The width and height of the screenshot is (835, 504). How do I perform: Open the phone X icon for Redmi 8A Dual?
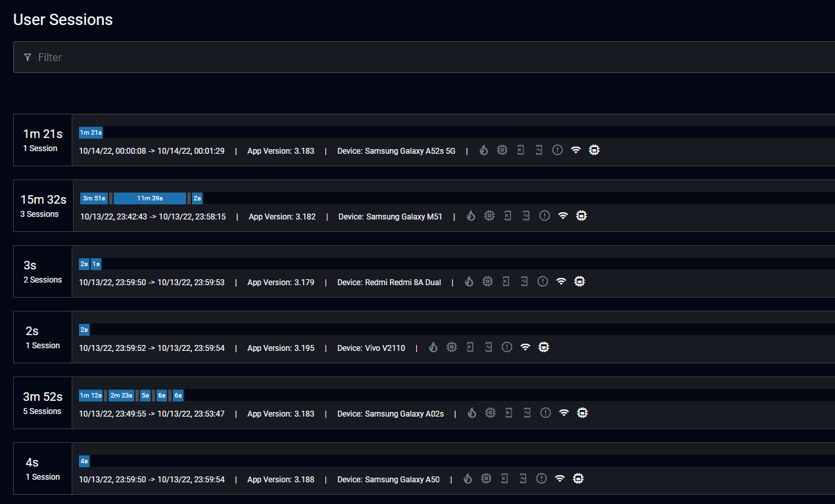point(506,281)
